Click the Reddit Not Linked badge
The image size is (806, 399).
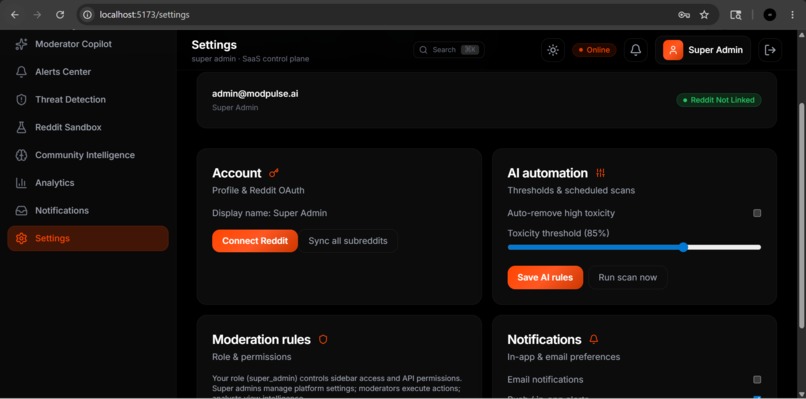(x=719, y=100)
